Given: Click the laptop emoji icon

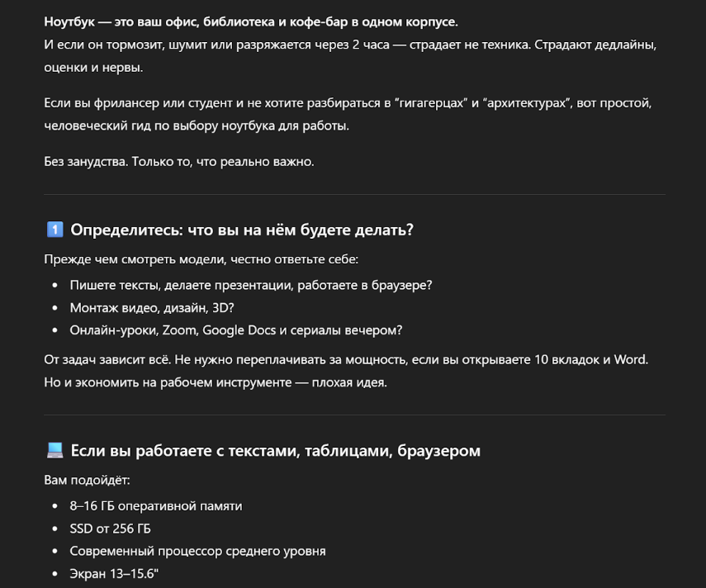Looking at the screenshot, I should pos(54,450).
